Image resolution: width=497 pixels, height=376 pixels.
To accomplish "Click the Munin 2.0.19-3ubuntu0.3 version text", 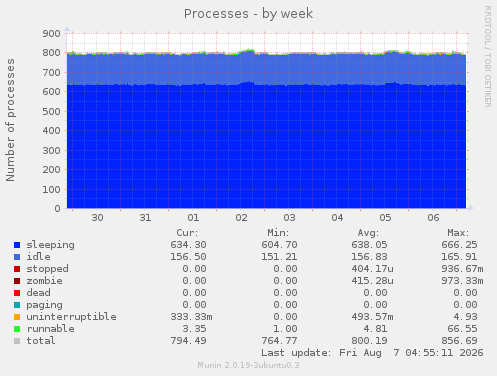I will (248, 365).
